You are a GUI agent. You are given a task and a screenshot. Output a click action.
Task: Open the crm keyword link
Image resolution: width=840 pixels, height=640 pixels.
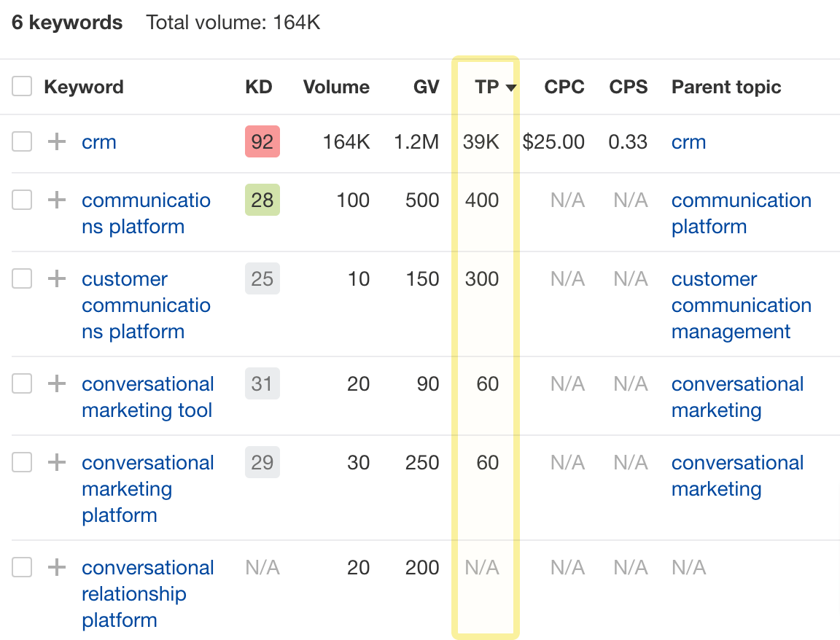click(x=98, y=142)
